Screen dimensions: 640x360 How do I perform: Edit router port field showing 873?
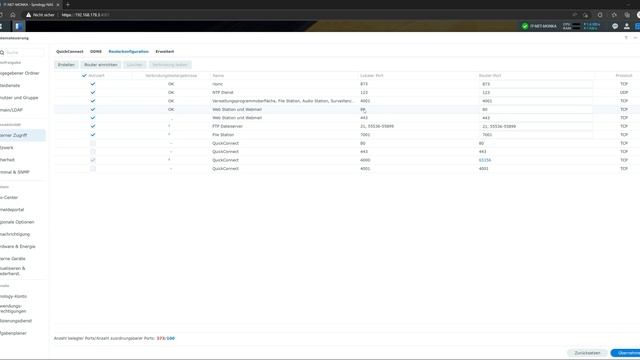point(536,84)
